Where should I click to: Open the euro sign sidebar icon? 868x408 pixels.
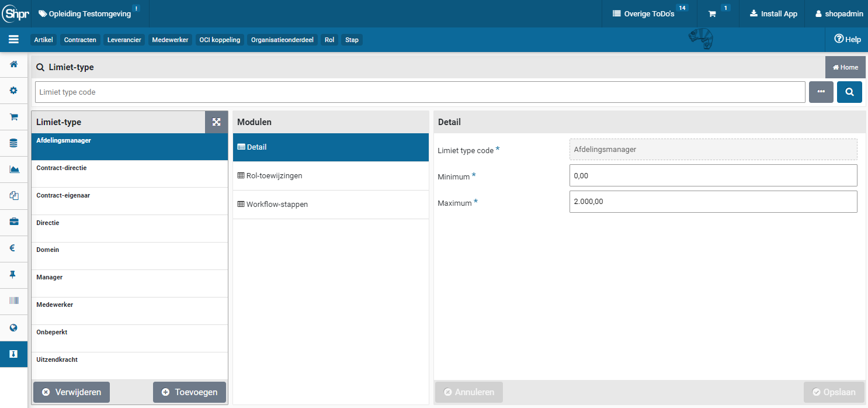pos(13,248)
